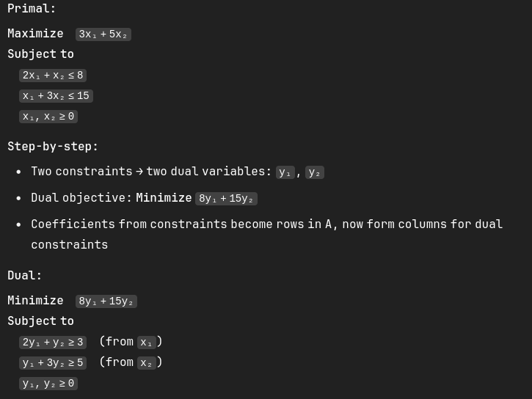Click the "Primal:" heading

[x=32, y=9]
